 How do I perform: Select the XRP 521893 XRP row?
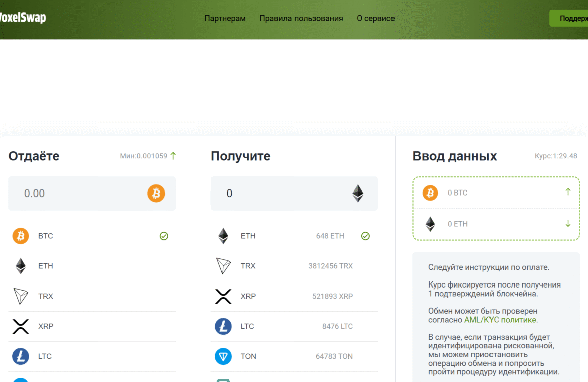tap(293, 296)
